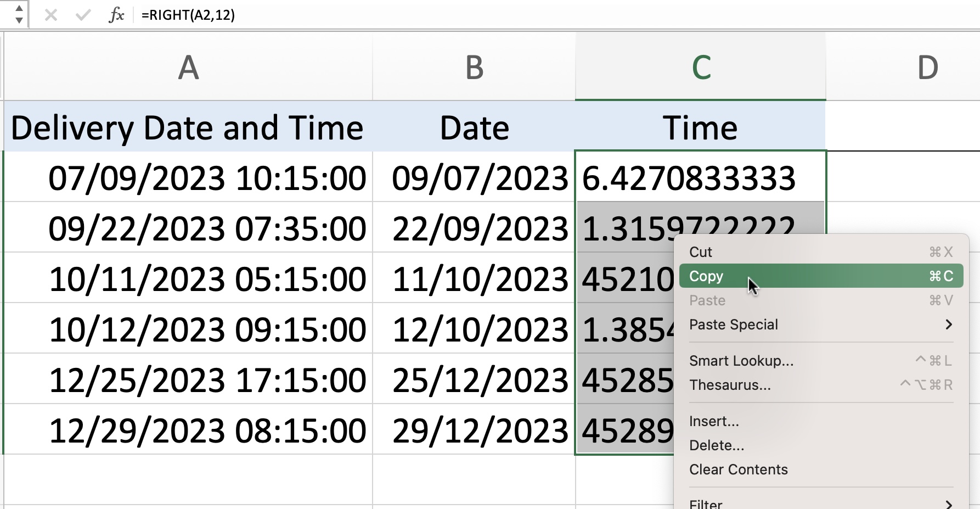The width and height of the screenshot is (980, 509).
Task: Select Time cell starting with 45289
Action: coord(626,430)
